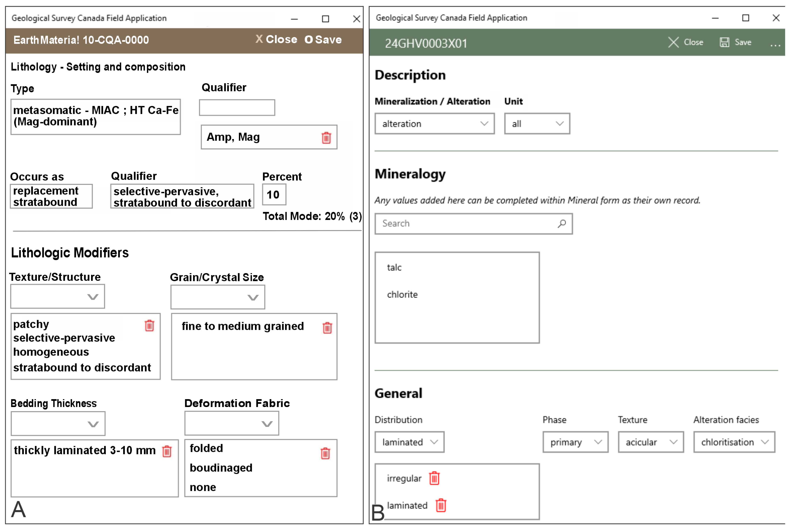
Task: Click the mineralogy search magnifier icon
Action: tap(562, 224)
